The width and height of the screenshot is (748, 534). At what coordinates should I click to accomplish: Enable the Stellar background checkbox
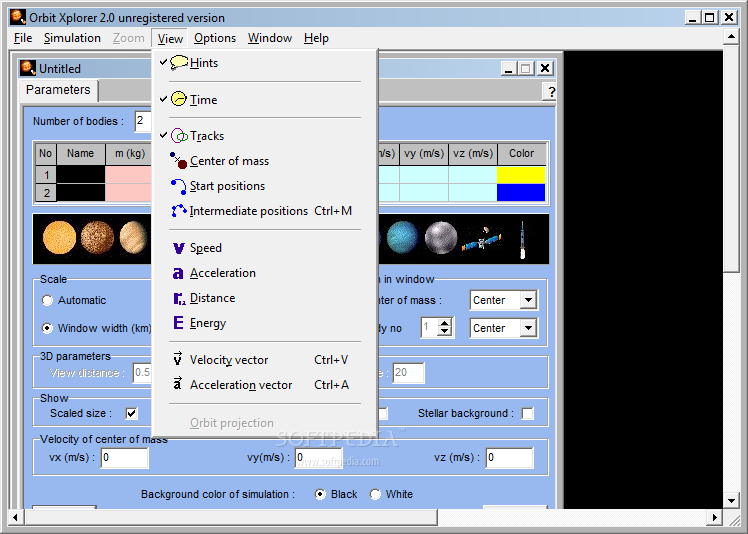click(528, 413)
